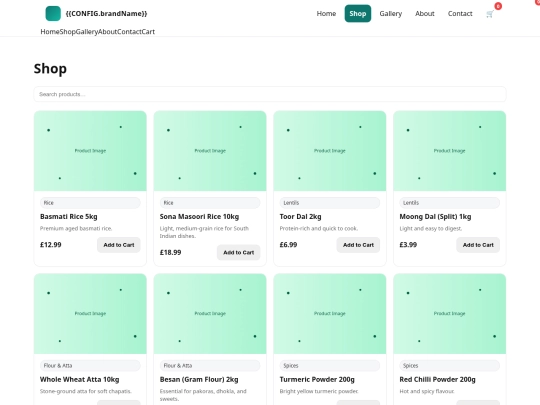Click Flour & Atta tag on Besan card

pos(210,365)
